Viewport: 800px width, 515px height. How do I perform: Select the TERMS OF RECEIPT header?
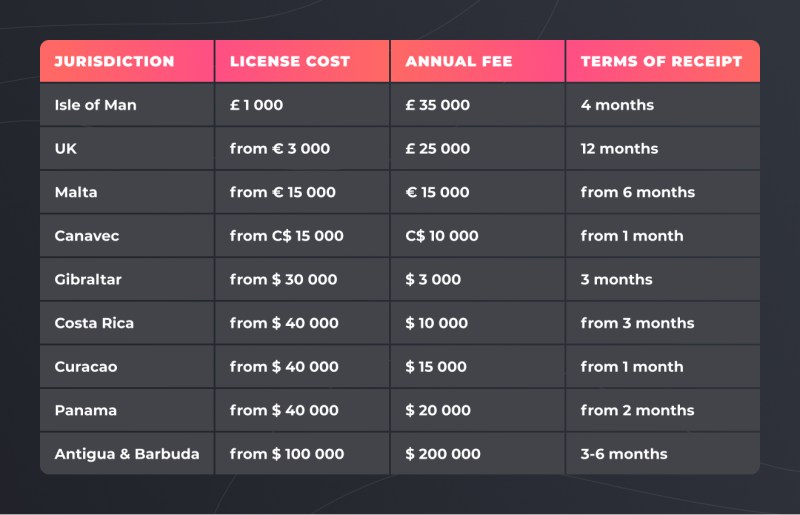click(x=661, y=61)
